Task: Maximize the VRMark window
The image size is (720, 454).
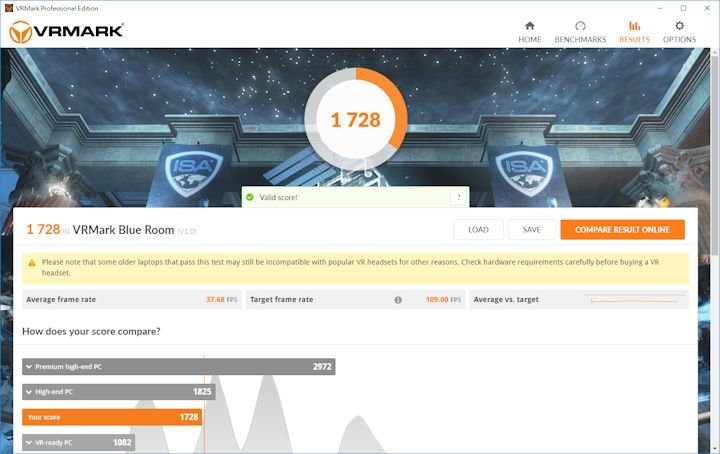Action: click(683, 8)
